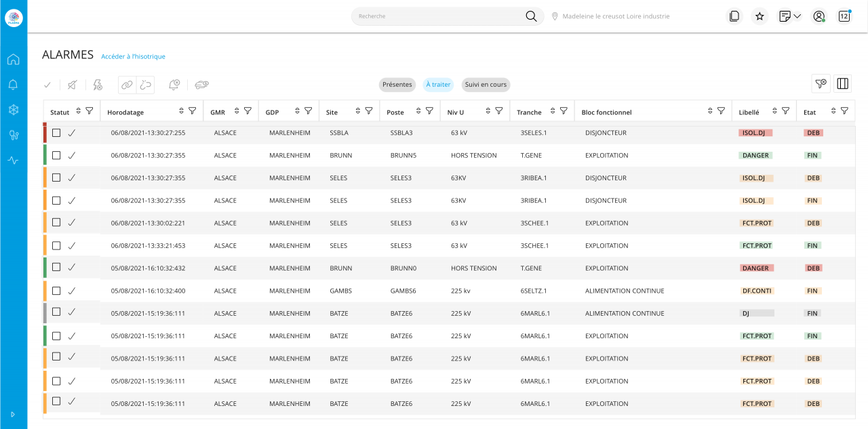Open the favorites star icon
Viewport: 868px width, 429px height.
pyautogui.click(x=759, y=16)
